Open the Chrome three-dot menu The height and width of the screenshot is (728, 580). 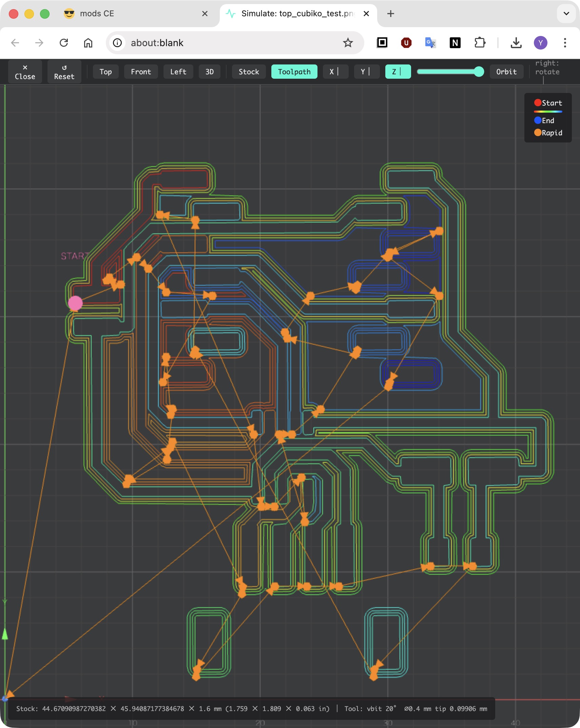click(x=565, y=43)
